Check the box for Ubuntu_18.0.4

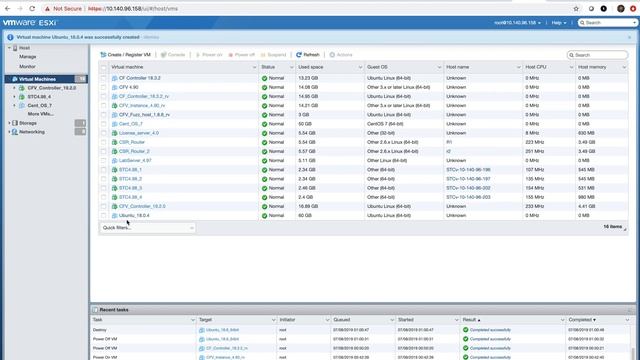click(x=103, y=216)
